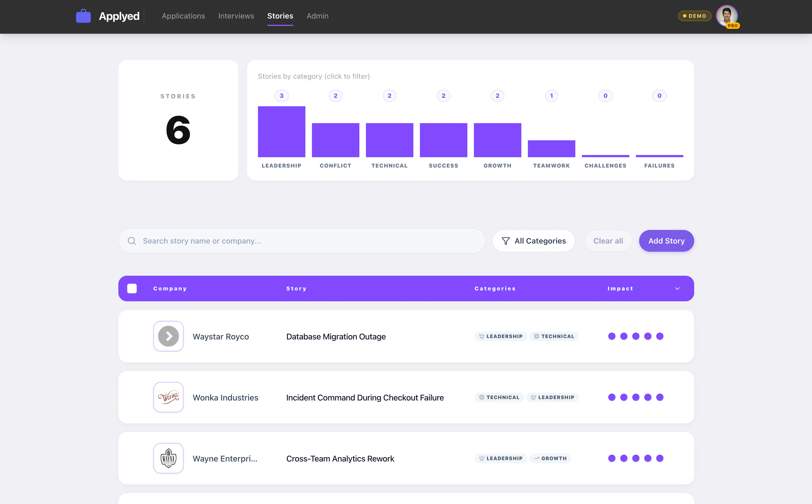This screenshot has width=812, height=504.
Task: Filter stories by the Leadership bar
Action: (x=282, y=132)
